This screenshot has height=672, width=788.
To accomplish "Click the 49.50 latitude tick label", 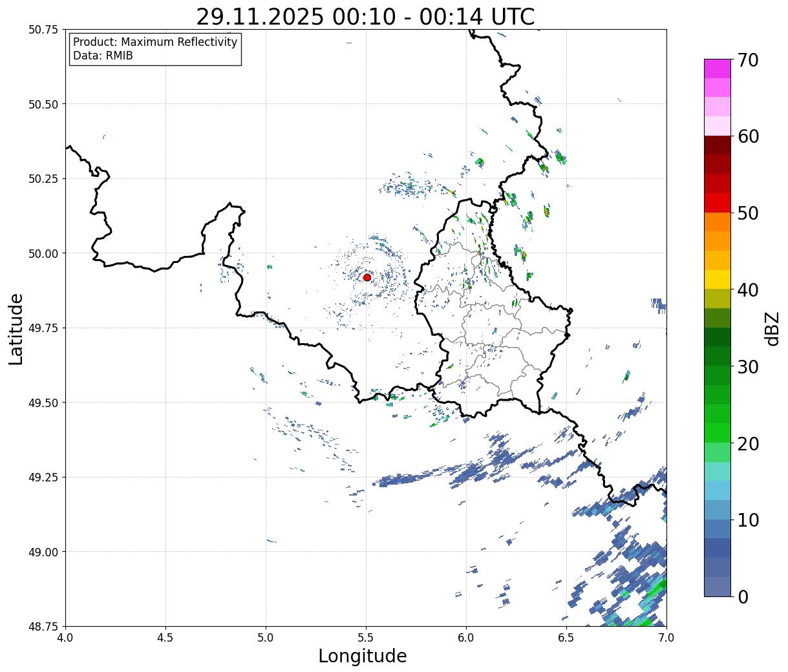I will (44, 403).
